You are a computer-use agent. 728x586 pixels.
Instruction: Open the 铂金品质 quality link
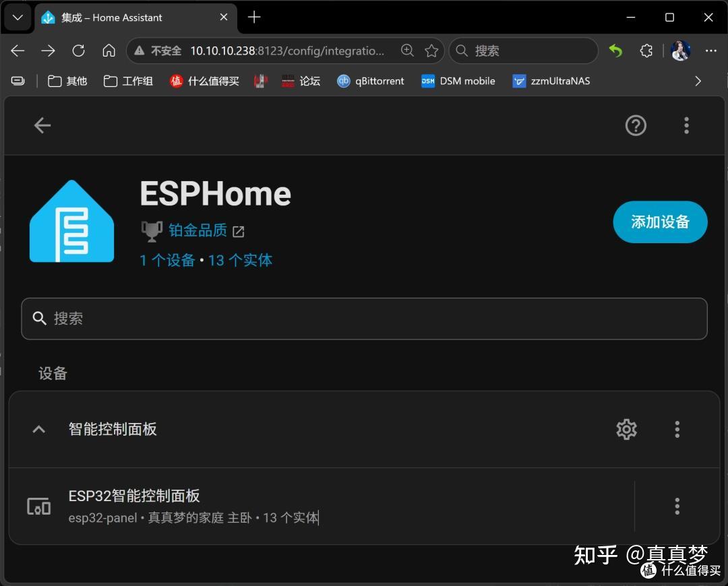[x=198, y=230]
